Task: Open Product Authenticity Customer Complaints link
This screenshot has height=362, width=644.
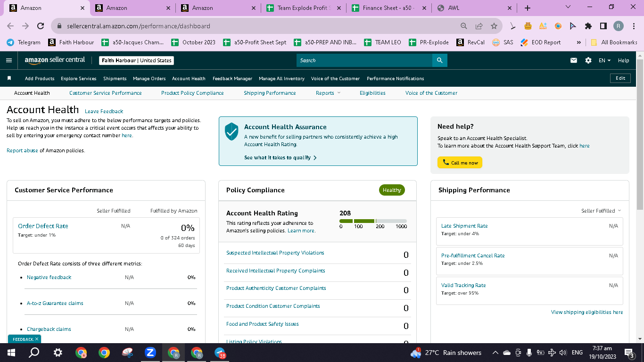Action: [276, 288]
